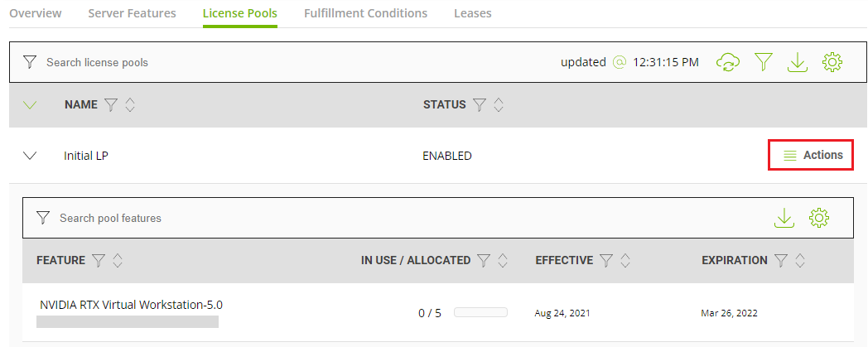Click the cloud refresh icon in license pools toolbar
The height and width of the screenshot is (347, 868).
727,62
